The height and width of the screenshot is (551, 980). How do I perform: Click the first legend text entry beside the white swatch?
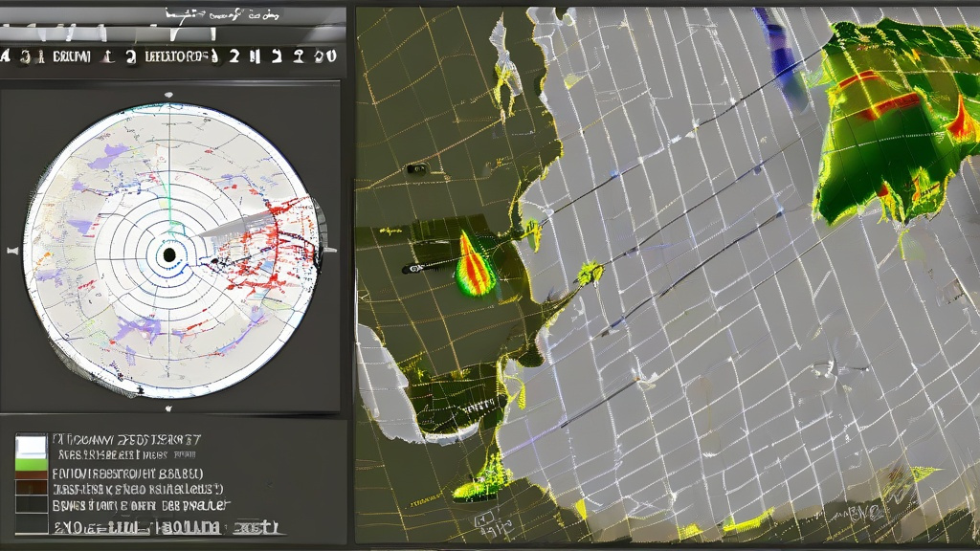pos(127,440)
